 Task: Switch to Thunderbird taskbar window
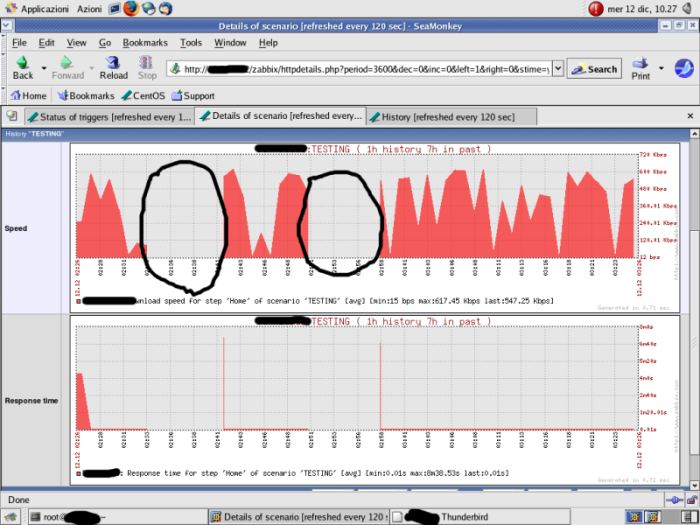480,517
